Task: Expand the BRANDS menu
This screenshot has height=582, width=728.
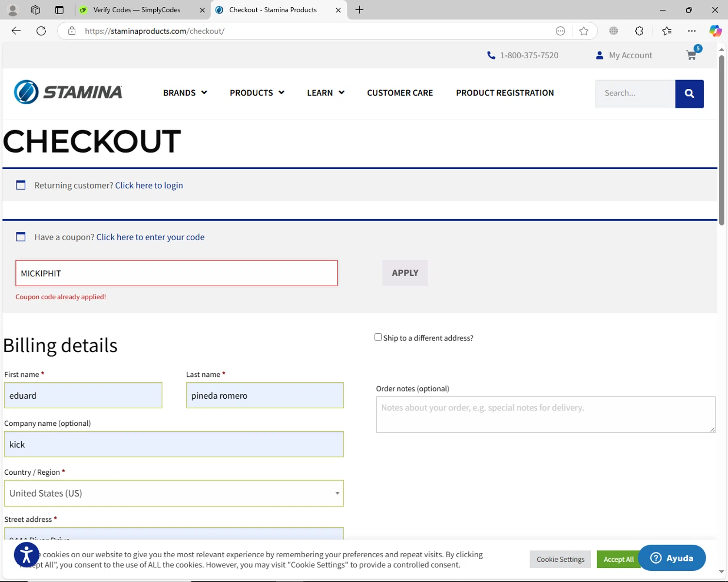Action: tap(185, 93)
